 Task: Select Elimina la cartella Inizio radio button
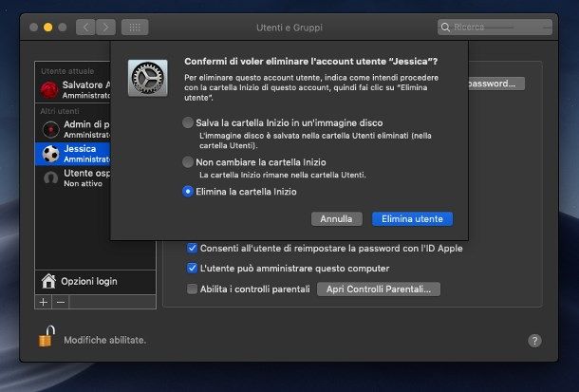[188, 192]
